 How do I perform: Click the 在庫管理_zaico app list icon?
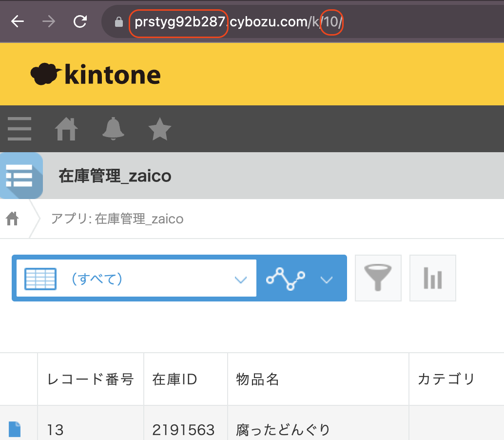[21, 176]
